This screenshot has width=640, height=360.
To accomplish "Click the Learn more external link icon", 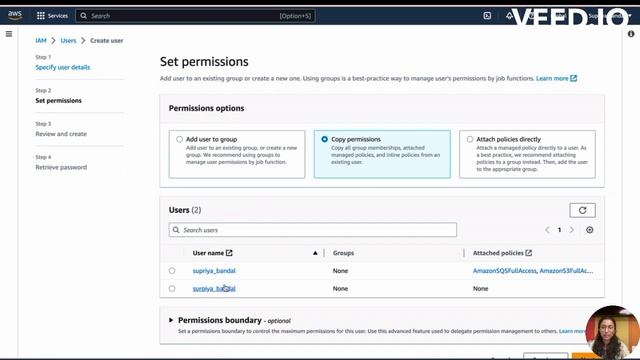I will coord(573,78).
